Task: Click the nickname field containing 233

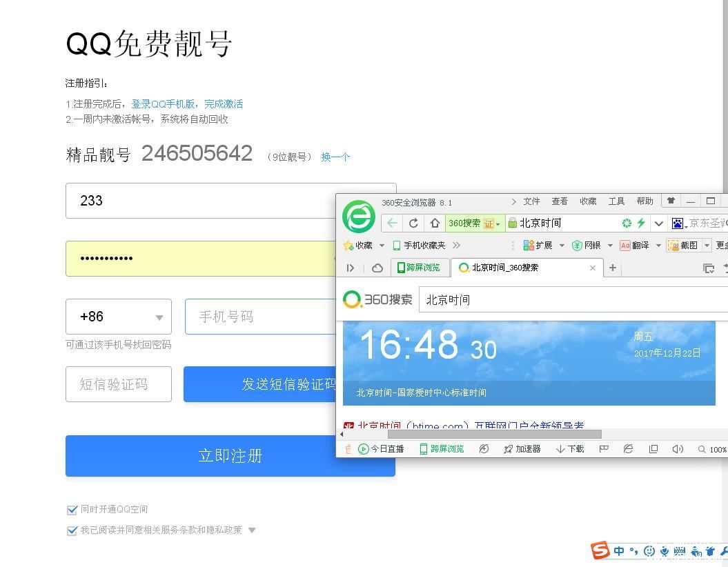Action: click(x=201, y=201)
